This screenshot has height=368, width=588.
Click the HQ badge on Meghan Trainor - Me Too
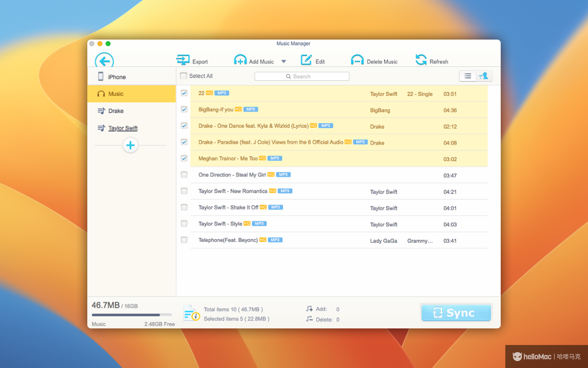[262, 158]
